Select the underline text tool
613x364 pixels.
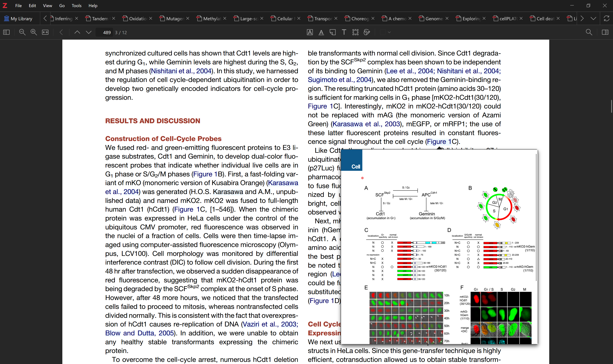tap(321, 32)
